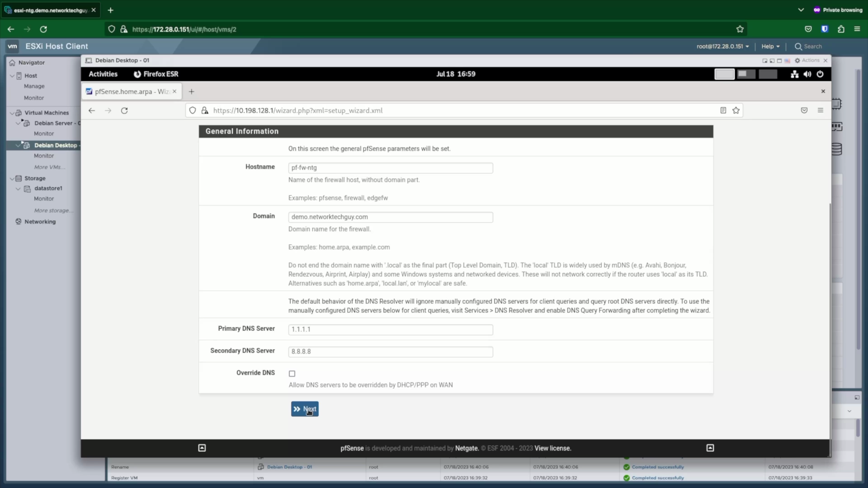868x488 pixels.
Task: Open Manage under Host in Navigator
Action: [x=34, y=86]
